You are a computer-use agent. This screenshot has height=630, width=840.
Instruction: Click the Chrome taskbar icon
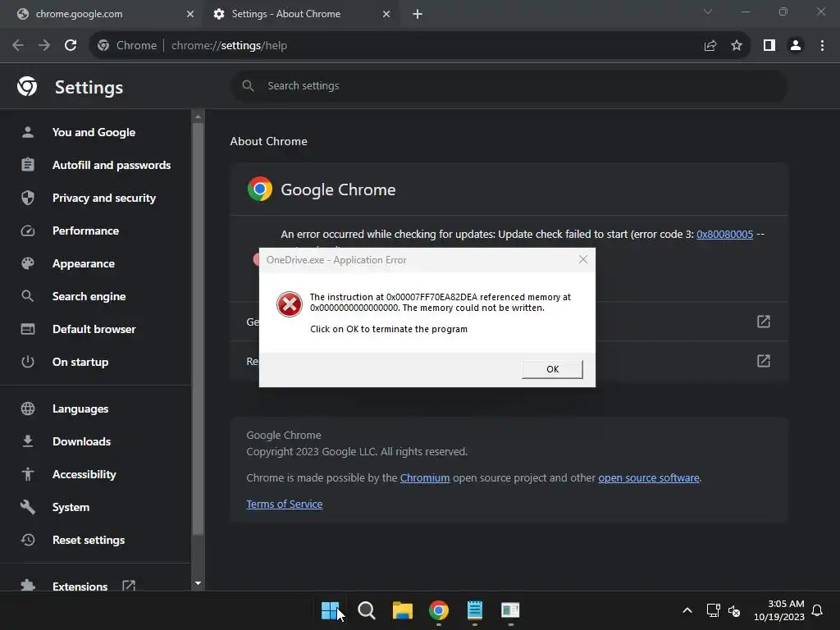(438, 610)
